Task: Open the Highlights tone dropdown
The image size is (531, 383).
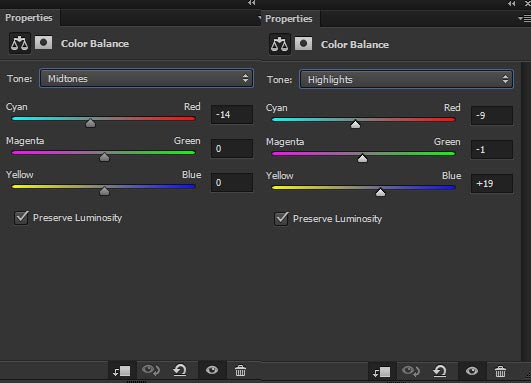Action: [x=406, y=80]
